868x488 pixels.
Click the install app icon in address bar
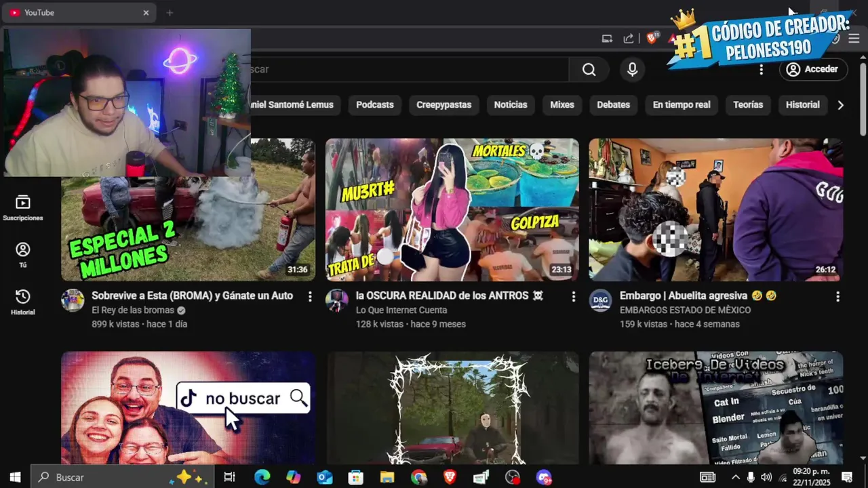pos(607,39)
